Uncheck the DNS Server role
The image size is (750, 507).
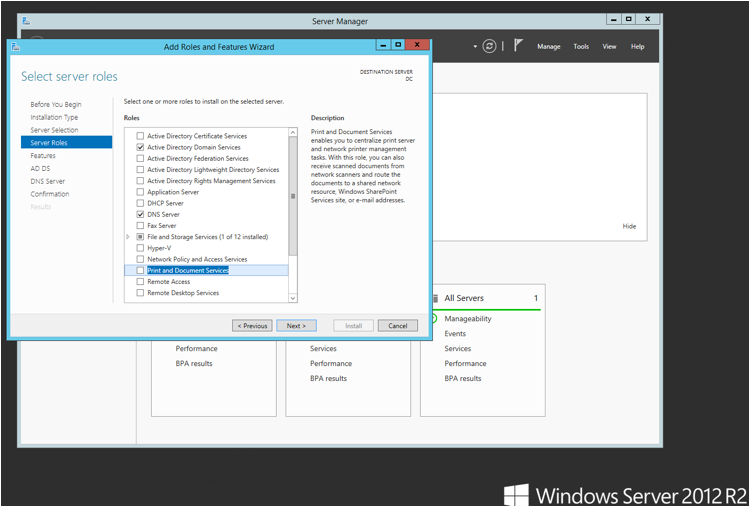click(140, 214)
